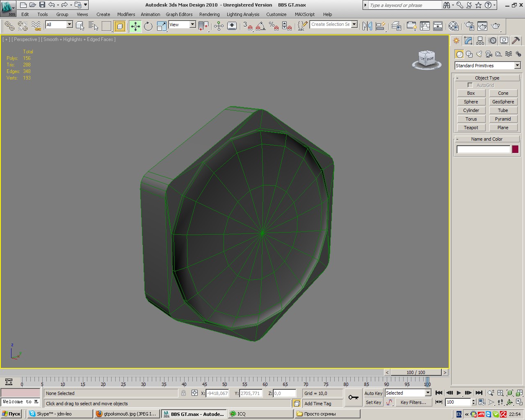525x420 pixels.
Task: Expand the View reference coordinate dropdown
Action: point(192,25)
